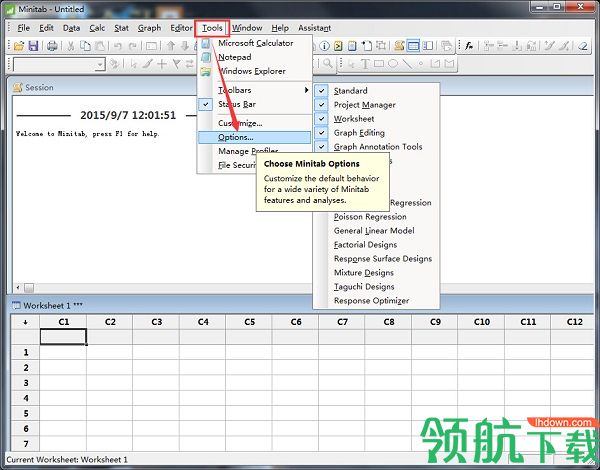The width and height of the screenshot is (600, 470).
Task: Choose Options... in the Tools menu
Action: [254, 137]
